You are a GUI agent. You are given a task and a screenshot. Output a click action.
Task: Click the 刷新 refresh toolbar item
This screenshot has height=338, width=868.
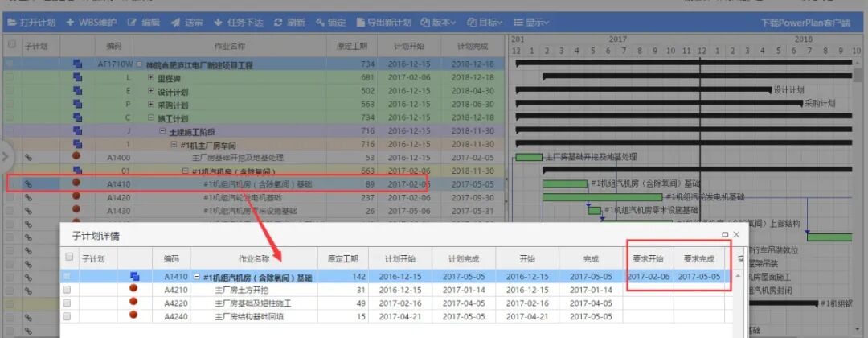(289, 23)
